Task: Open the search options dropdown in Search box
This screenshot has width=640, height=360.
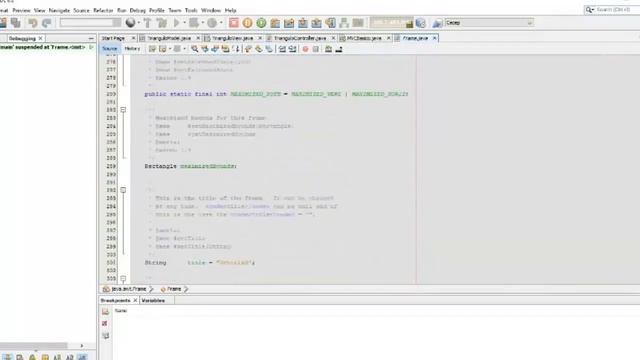Action: tap(589, 9)
